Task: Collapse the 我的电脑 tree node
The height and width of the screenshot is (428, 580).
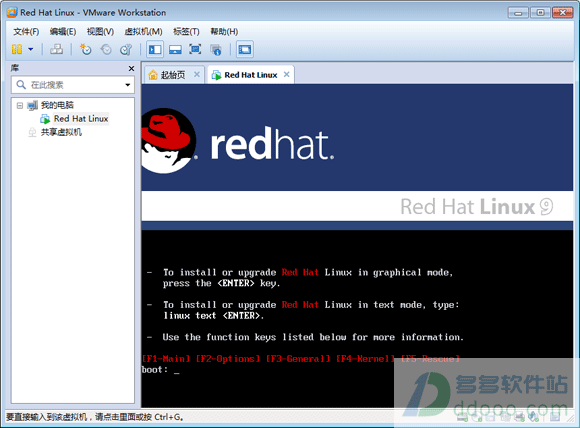Action: [x=20, y=105]
